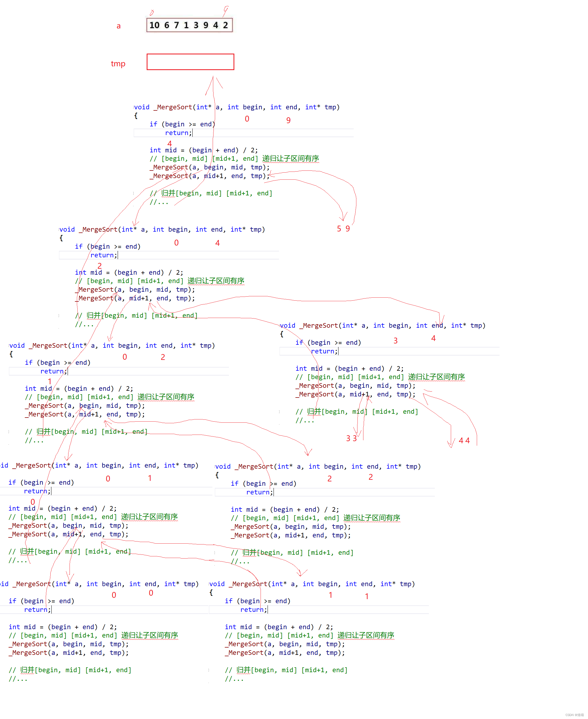Click the topmost function's green "递归让子区间有序" comment
The width and height of the screenshot is (588, 719).
[291, 159]
